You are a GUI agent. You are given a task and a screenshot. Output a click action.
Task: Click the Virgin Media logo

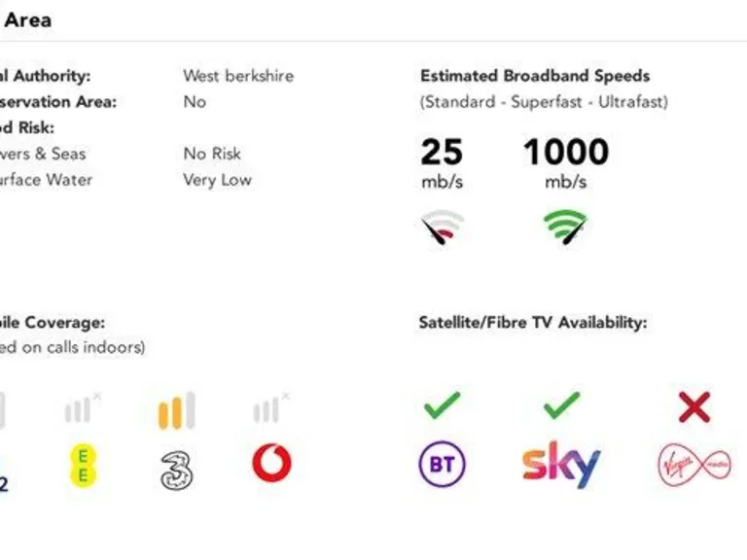point(694,465)
